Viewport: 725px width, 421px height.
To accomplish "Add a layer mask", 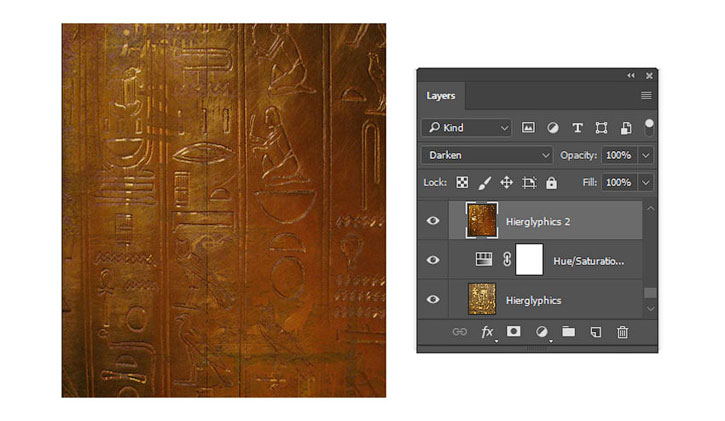I will tap(514, 331).
